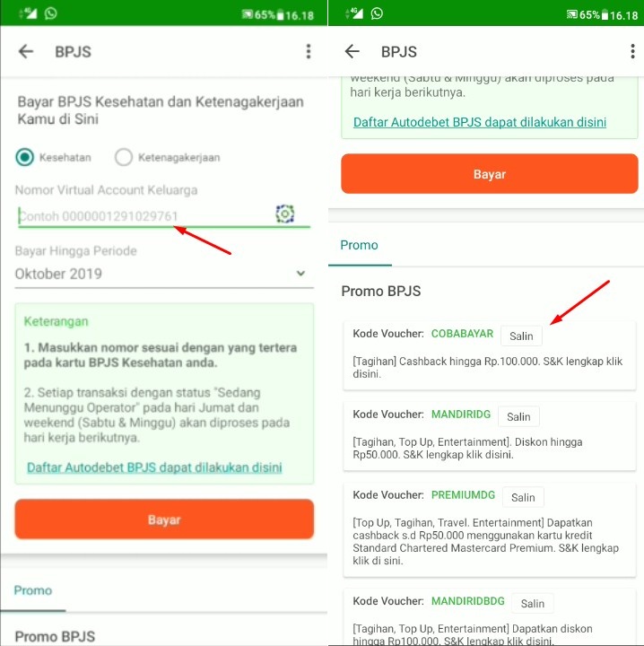
Task: Open Daftar Autodebet BPJS link on left
Action: click(x=154, y=467)
